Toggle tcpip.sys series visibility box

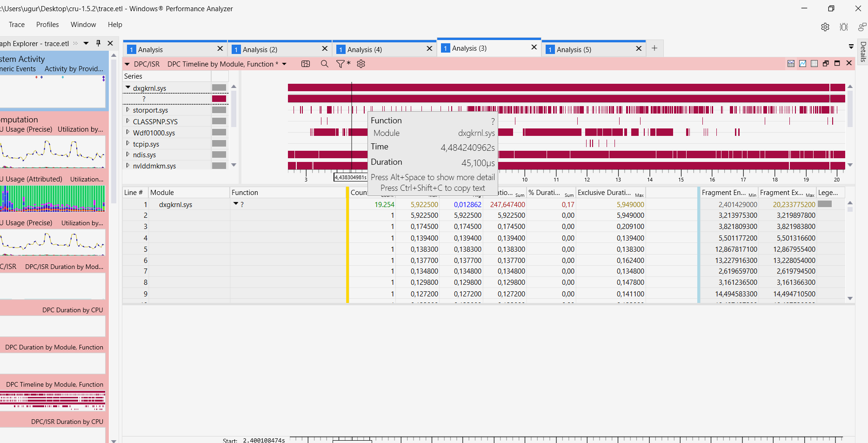(219, 143)
